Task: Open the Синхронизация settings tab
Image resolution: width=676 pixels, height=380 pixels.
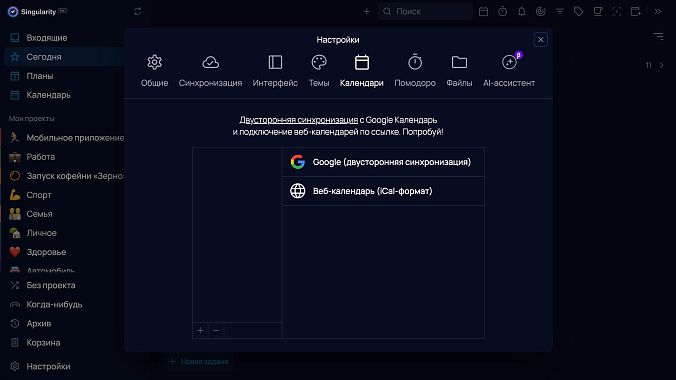Action: pyautogui.click(x=210, y=71)
